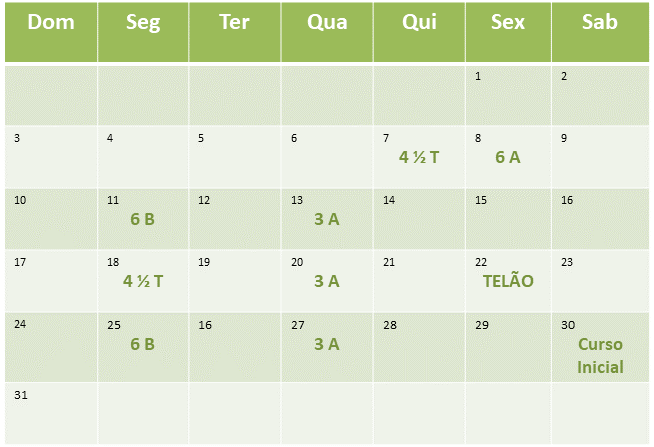
Task: Open the 4 ½ T entry on day 18
Action: pyautogui.click(x=143, y=281)
